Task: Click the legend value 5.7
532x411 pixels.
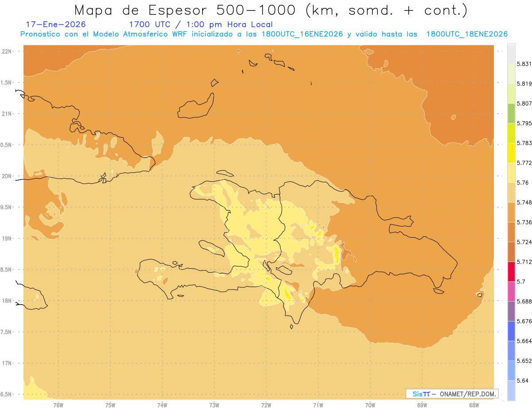Action: tap(521, 282)
